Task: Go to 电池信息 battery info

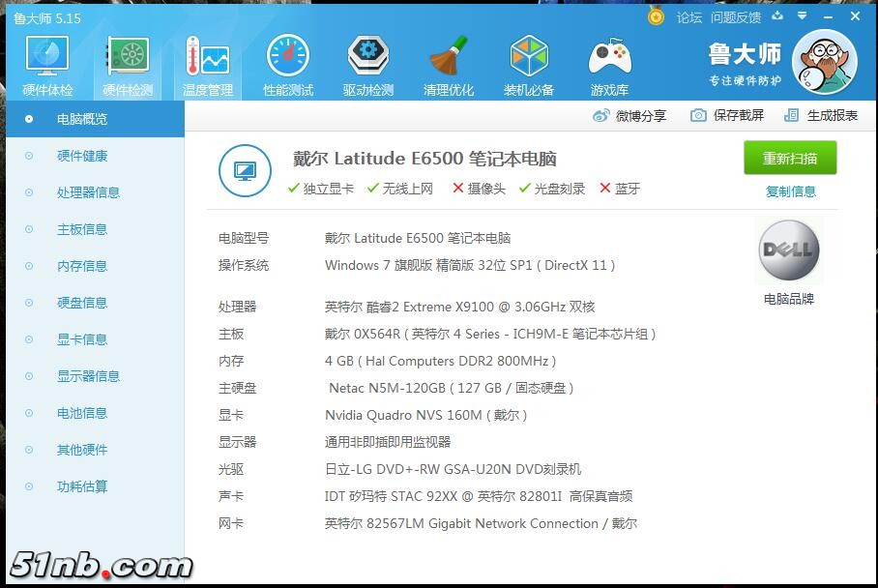Action: tap(82, 413)
